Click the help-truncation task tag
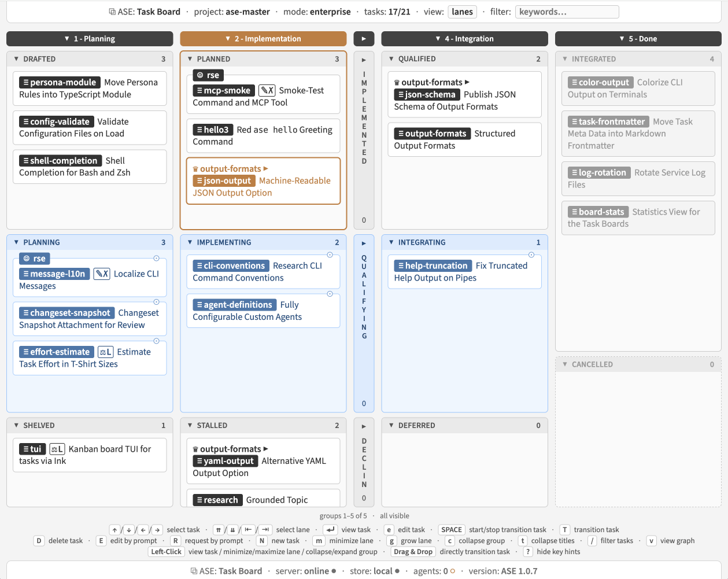 pyautogui.click(x=433, y=265)
